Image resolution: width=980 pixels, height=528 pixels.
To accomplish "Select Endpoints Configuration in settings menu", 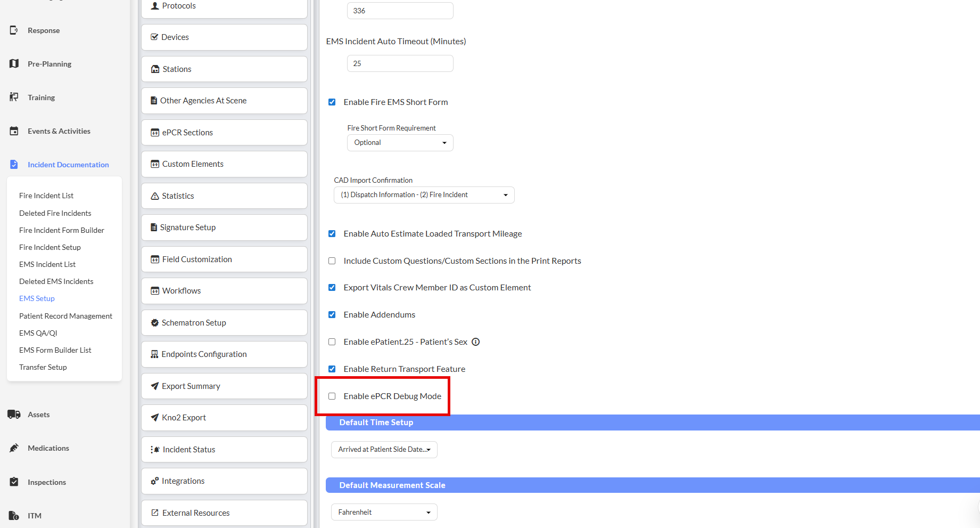I will click(x=224, y=354).
